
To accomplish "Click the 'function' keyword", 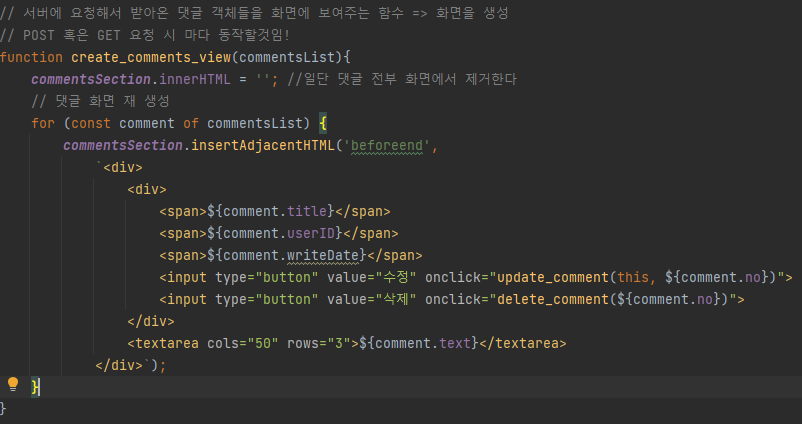I will coord(31,57).
